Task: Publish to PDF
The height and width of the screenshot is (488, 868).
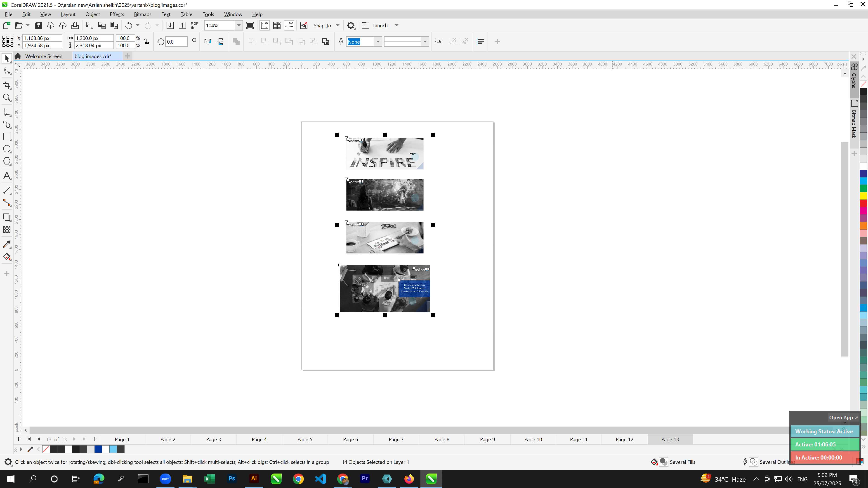Action: click(194, 25)
